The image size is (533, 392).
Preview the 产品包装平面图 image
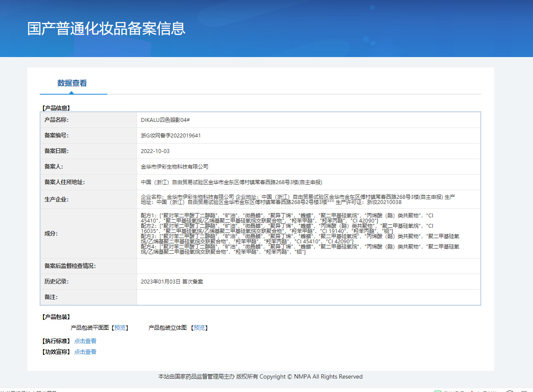(x=120, y=328)
